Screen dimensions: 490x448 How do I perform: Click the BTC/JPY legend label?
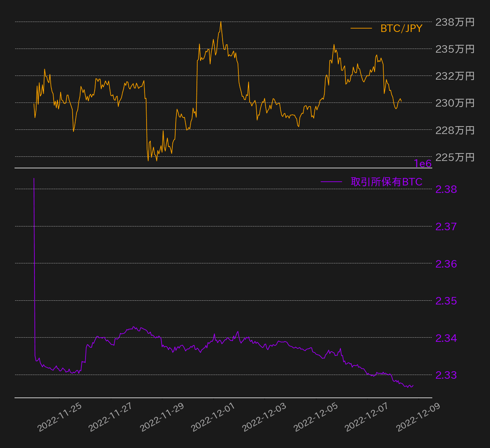point(401,28)
